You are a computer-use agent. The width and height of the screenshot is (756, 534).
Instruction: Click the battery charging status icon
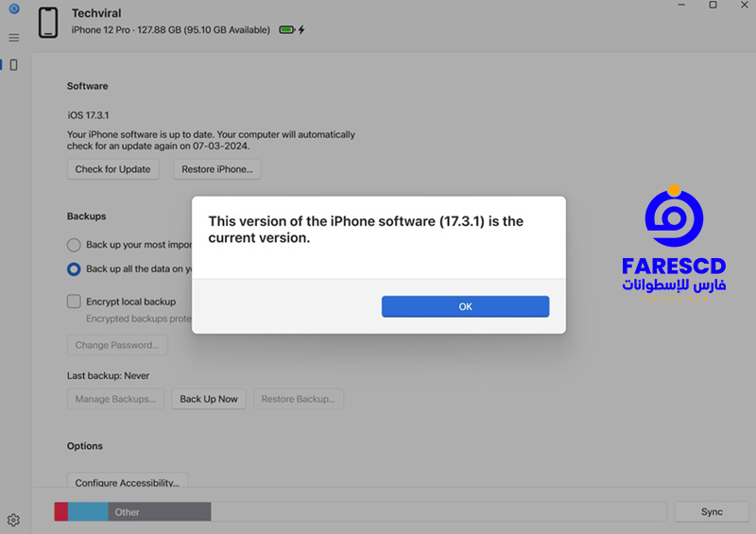pos(292,30)
